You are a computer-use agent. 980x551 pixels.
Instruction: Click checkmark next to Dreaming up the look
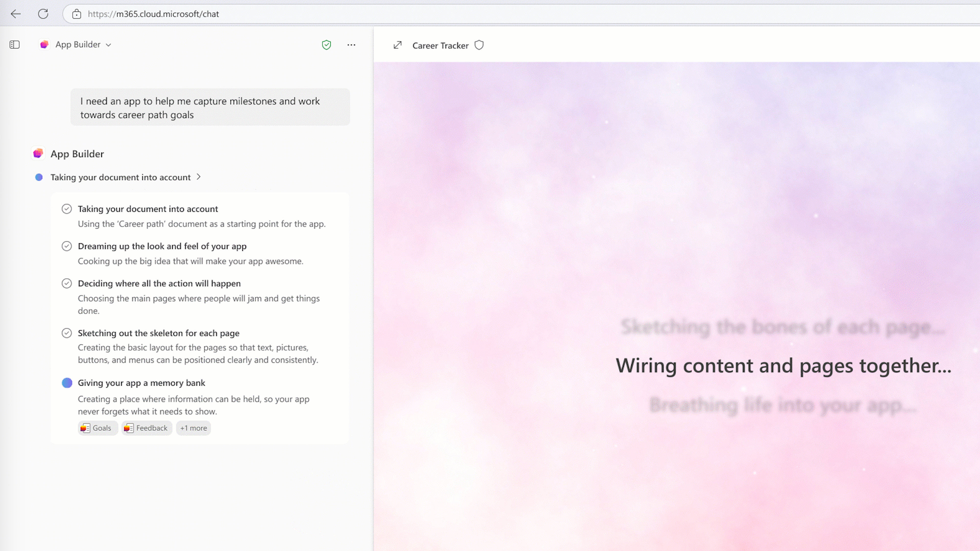pos(67,246)
